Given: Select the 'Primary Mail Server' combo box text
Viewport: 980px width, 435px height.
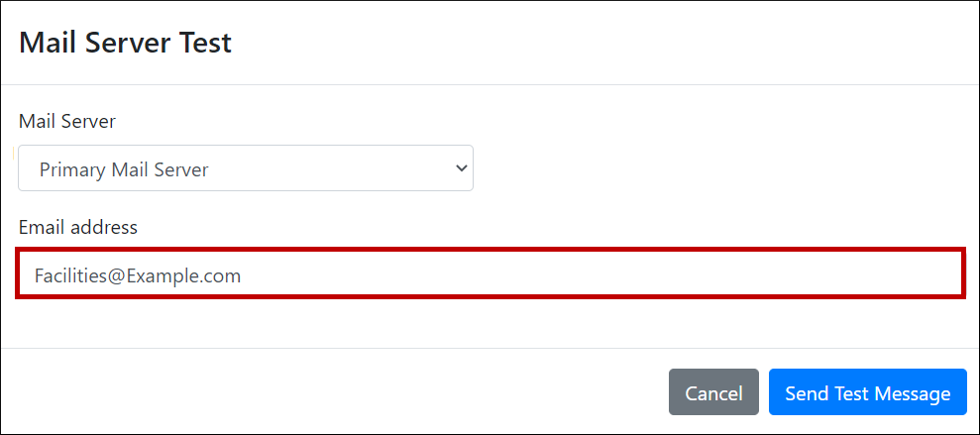Looking at the screenshot, I should pos(124,169).
